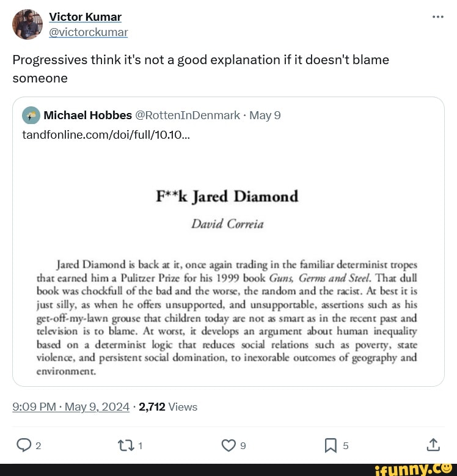The height and width of the screenshot is (476, 457).
Task: Click the Victor Kumar display name
Action: 85,16
